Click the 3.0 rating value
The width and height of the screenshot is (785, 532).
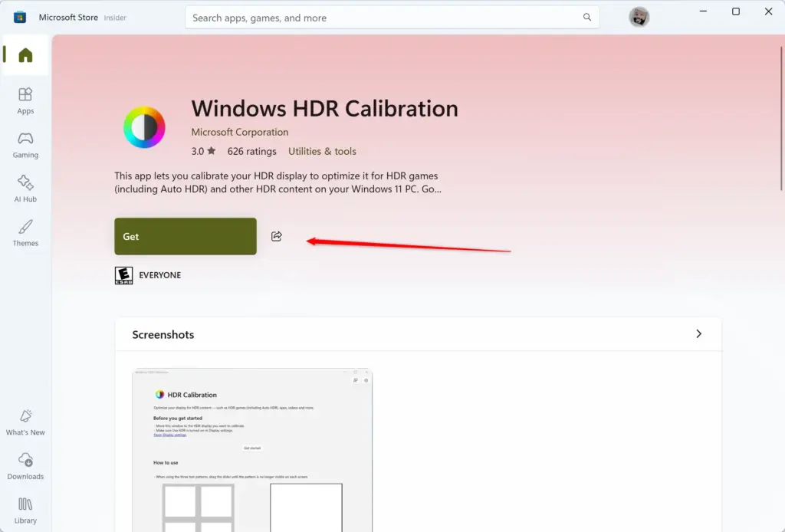pos(197,151)
